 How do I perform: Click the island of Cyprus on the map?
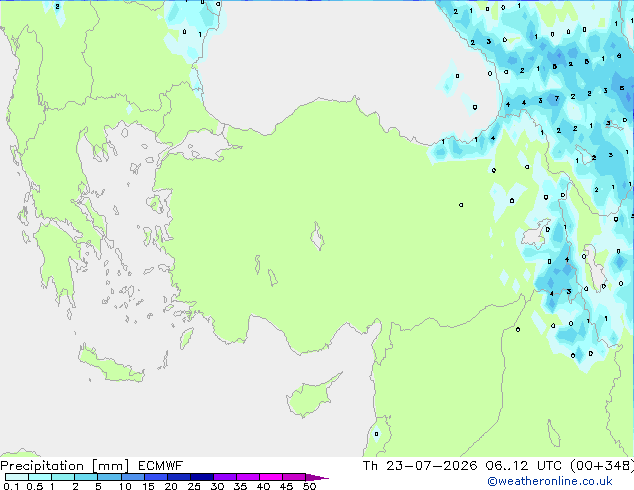[312, 396]
